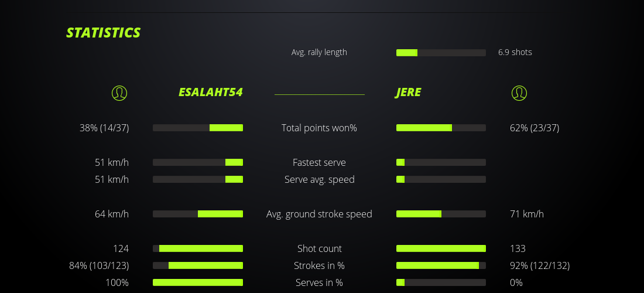Click ESALAHT54's player profile icon

tap(119, 93)
